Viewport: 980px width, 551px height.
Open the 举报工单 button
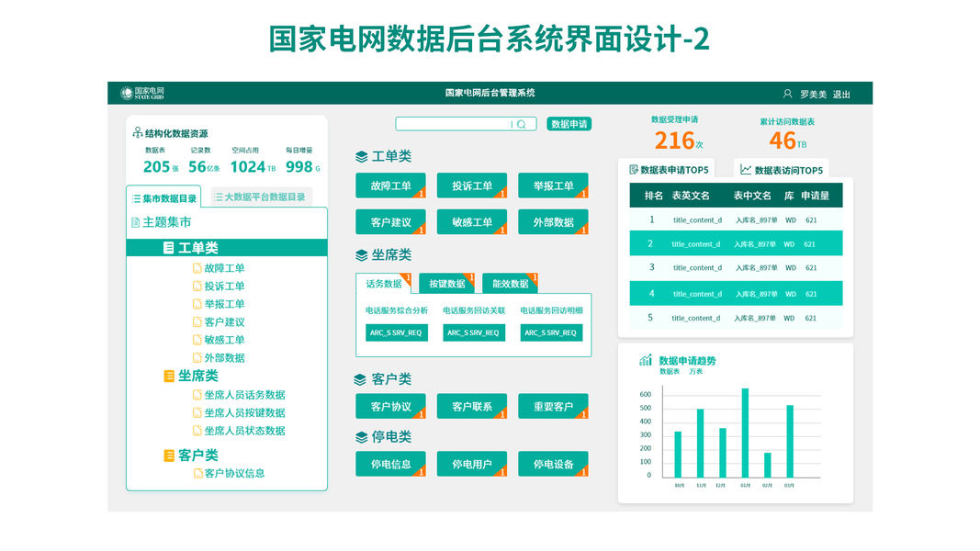click(x=553, y=186)
